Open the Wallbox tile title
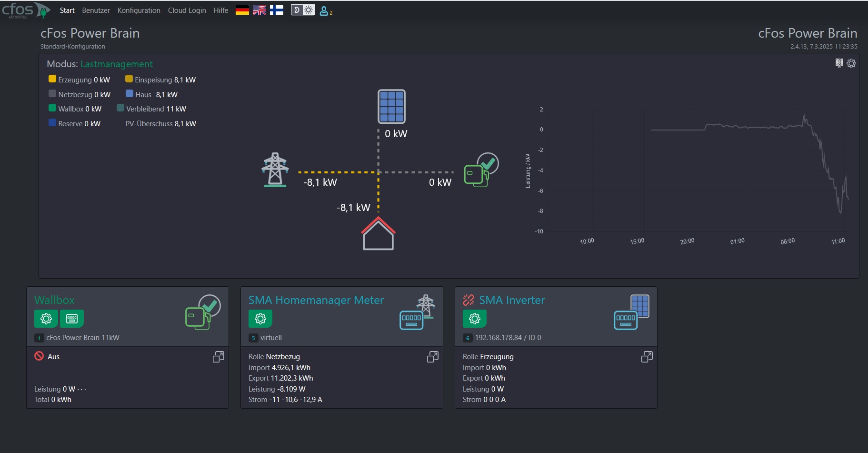 (54, 300)
